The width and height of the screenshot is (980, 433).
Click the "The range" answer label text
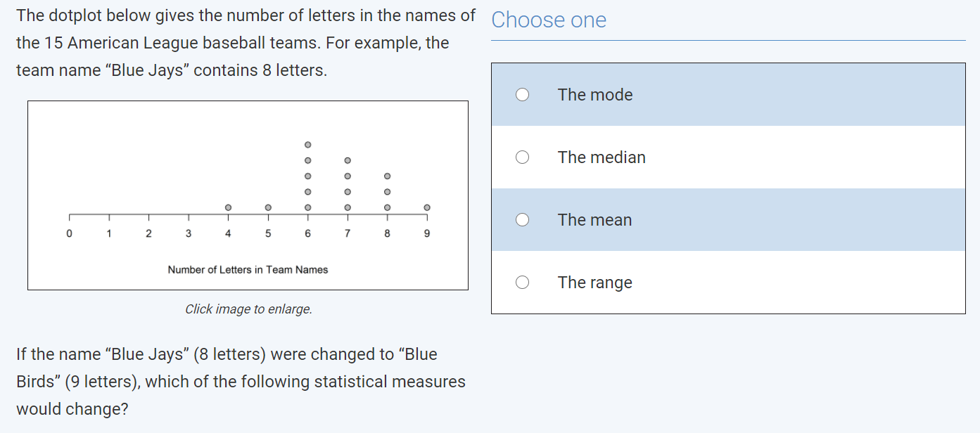click(x=594, y=283)
